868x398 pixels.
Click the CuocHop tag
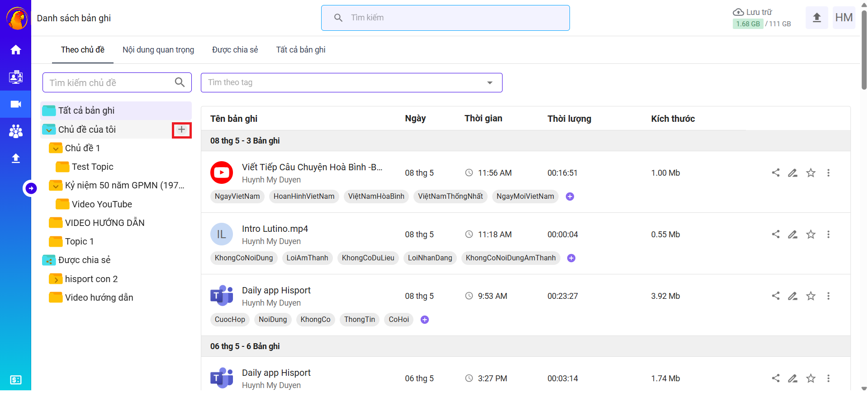tap(230, 320)
